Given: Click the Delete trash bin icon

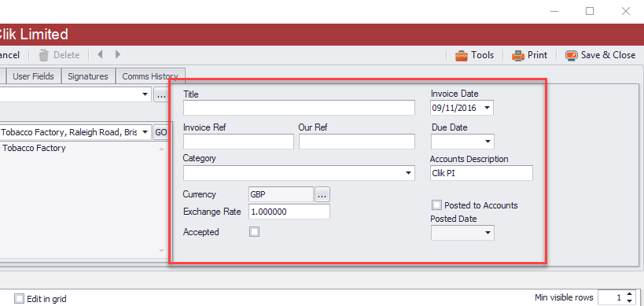Looking at the screenshot, I should [44, 55].
